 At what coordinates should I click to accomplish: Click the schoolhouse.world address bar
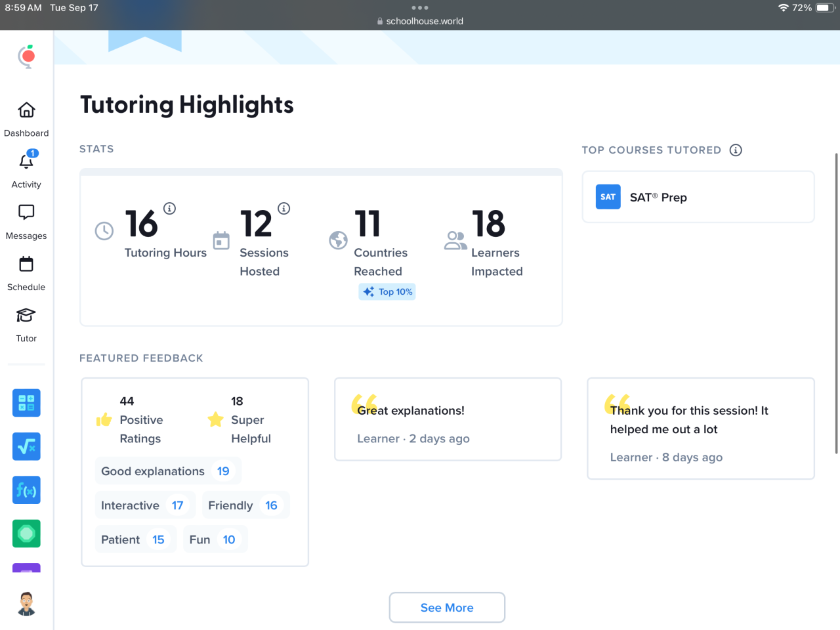coord(420,21)
